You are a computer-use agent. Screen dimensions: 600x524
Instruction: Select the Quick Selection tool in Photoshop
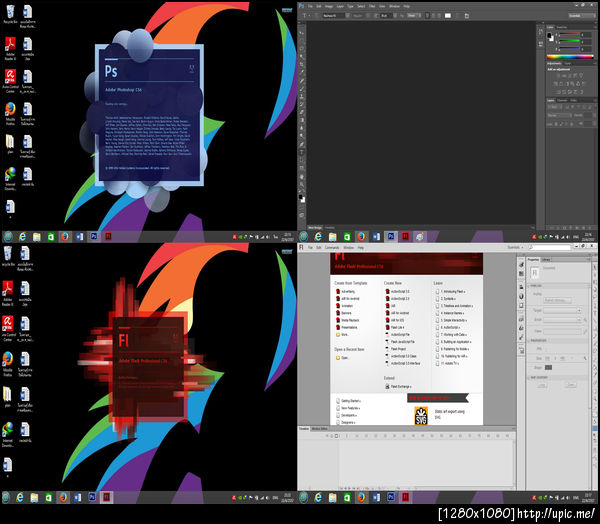[x=302, y=57]
